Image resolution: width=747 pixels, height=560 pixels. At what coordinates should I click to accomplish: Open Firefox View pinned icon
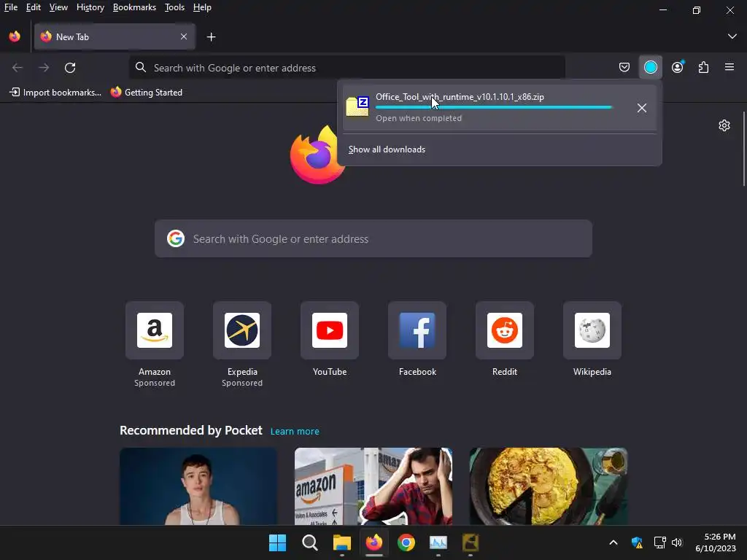[x=15, y=36]
